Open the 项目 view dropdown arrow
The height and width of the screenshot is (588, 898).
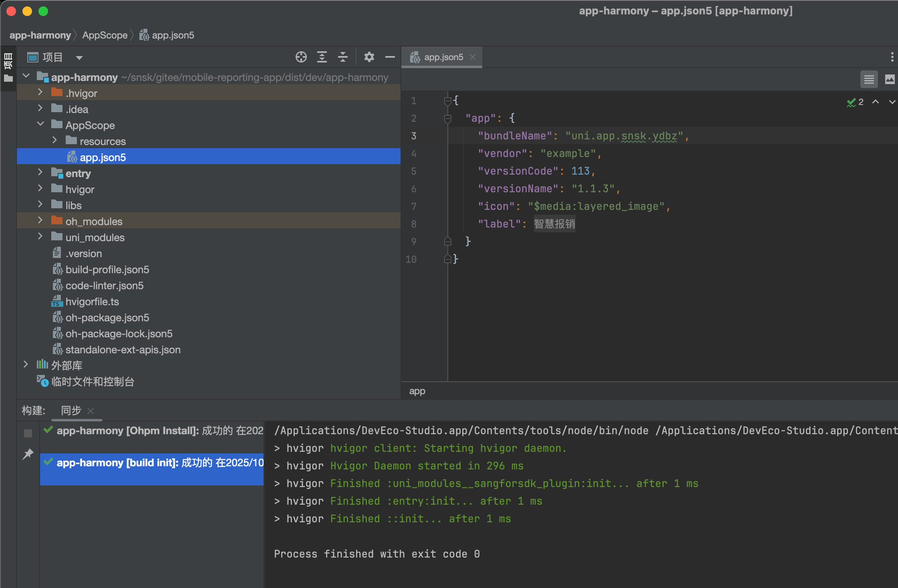point(79,58)
